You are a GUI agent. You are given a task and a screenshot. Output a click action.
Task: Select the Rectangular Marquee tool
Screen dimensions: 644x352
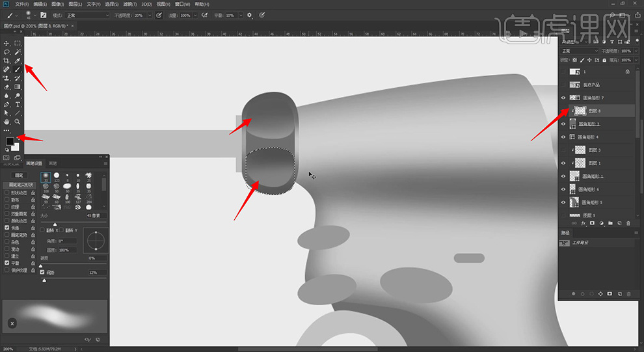click(x=18, y=43)
